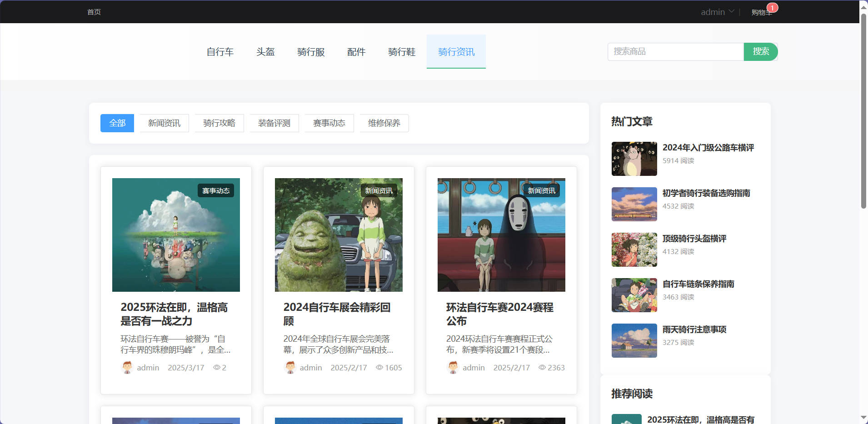Click the 4132 阅读 read count
868x424 pixels.
[678, 251]
